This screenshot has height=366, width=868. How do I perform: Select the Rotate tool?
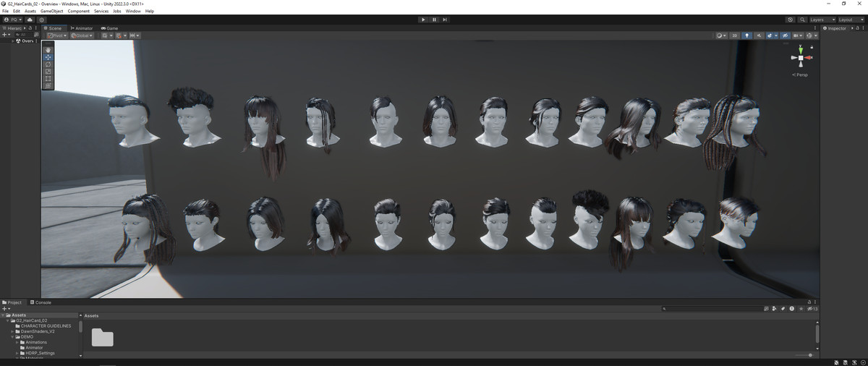pyautogui.click(x=48, y=64)
